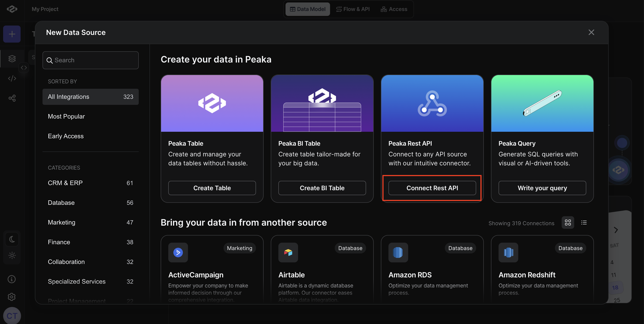Click the Peaka Table card image
Screen dimensions: 644x324
pyautogui.click(x=212, y=104)
